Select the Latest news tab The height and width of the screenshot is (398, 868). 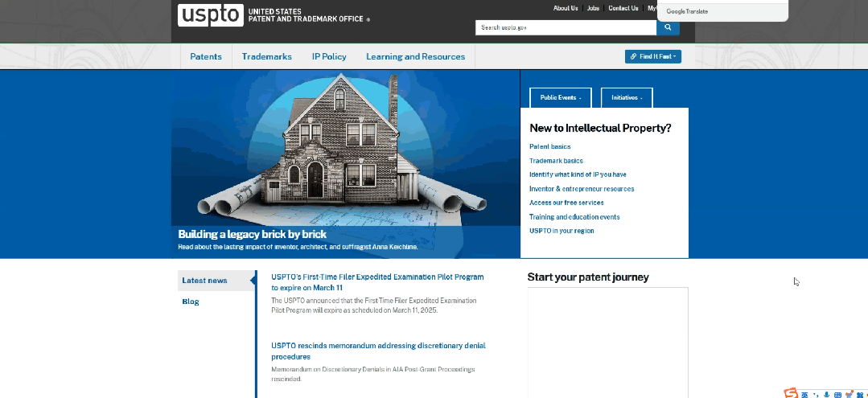click(x=216, y=281)
